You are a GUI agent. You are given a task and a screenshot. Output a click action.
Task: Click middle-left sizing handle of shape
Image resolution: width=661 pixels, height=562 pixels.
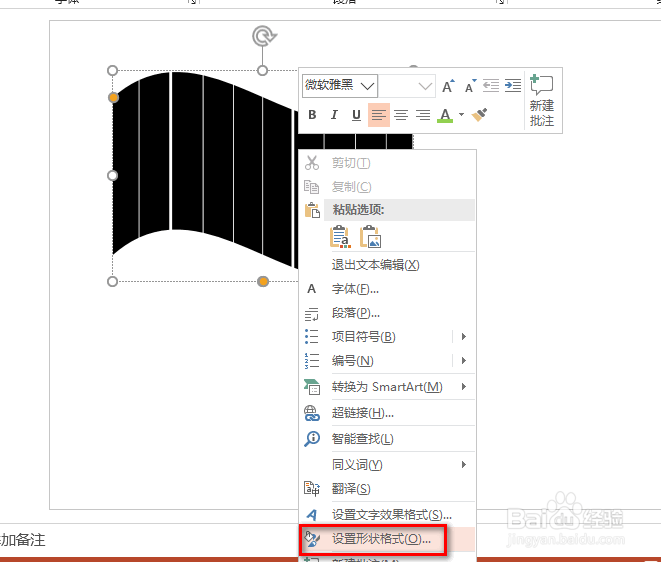[x=113, y=175]
